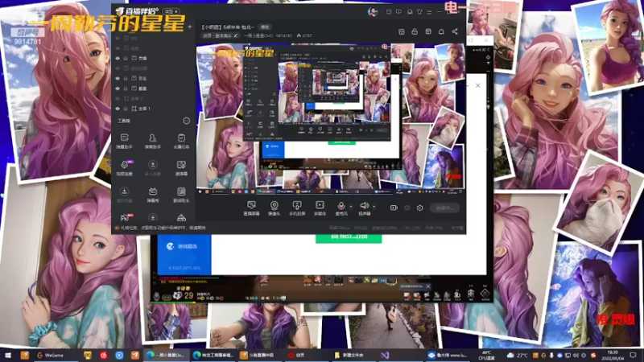Toggle visibility of the first source row
The height and width of the screenshot is (362, 644).
click(x=118, y=38)
